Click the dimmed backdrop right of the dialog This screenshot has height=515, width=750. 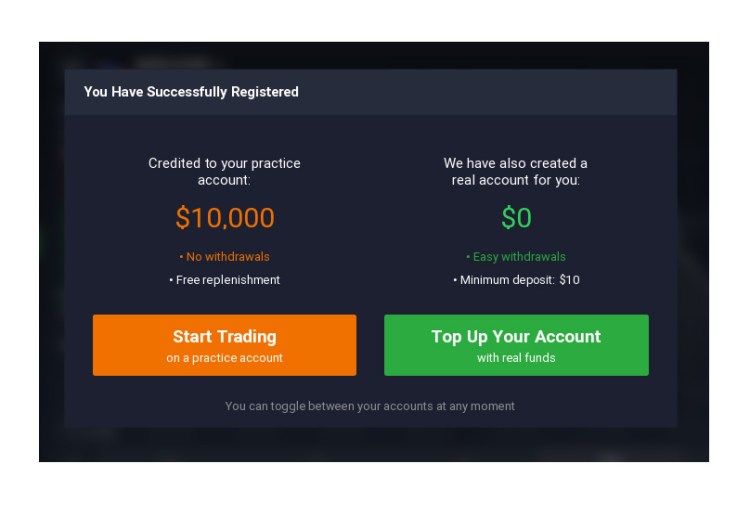693,250
